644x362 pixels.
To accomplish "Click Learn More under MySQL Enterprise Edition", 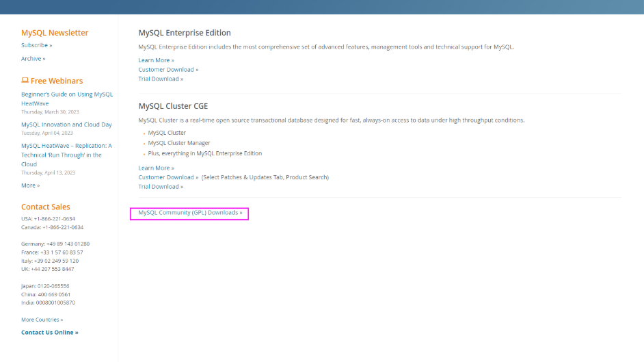I will [x=156, y=60].
